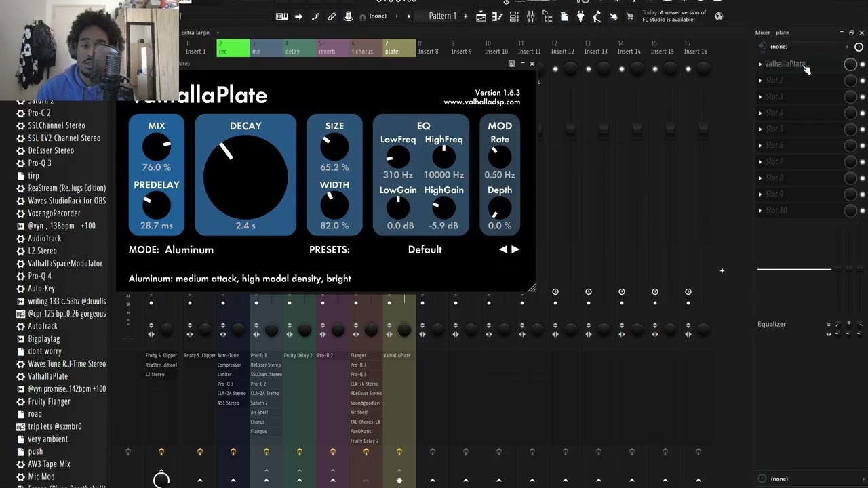This screenshot has width=868, height=488.
Task: Open the shopping cart icon
Action: tap(630, 16)
